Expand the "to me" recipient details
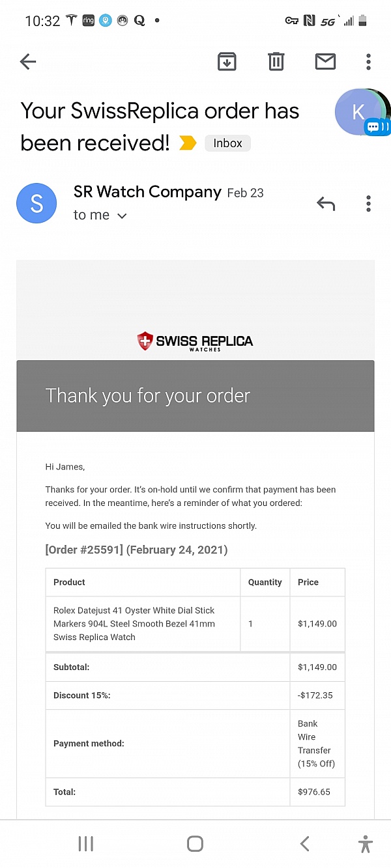Image resolution: width=391 pixels, height=868 pixels. 100,216
